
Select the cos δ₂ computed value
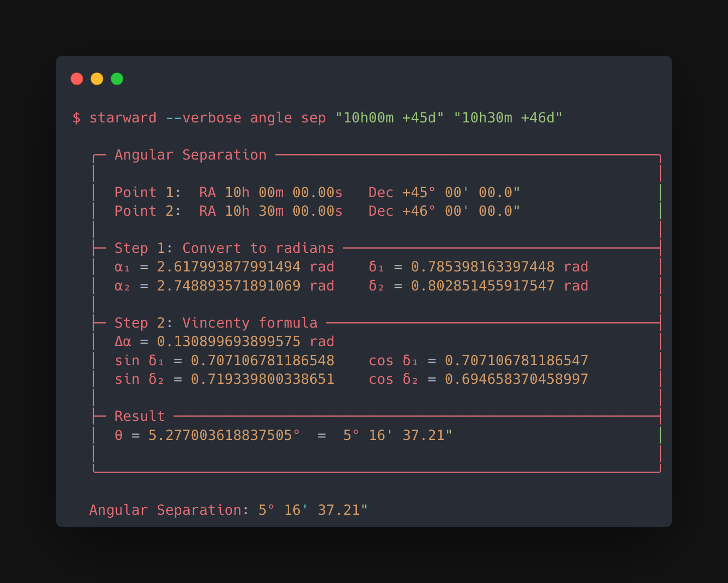coord(517,379)
